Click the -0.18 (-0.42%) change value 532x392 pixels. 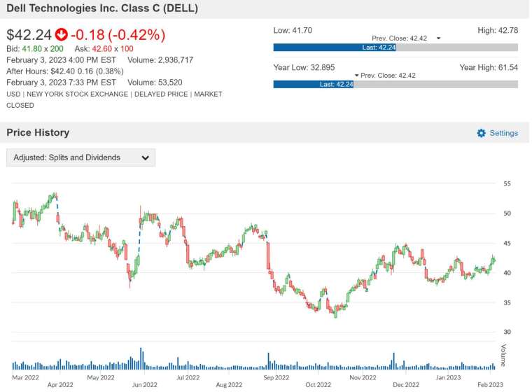click(x=118, y=34)
